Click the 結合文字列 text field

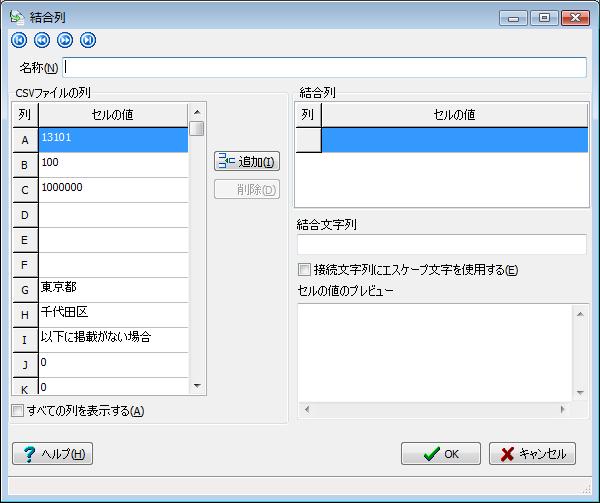[x=441, y=245]
